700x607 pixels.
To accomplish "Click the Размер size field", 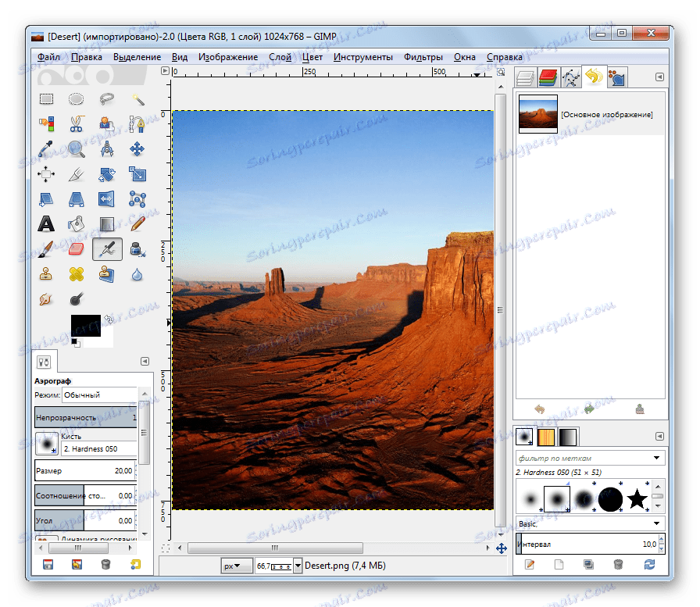I will 86,471.
